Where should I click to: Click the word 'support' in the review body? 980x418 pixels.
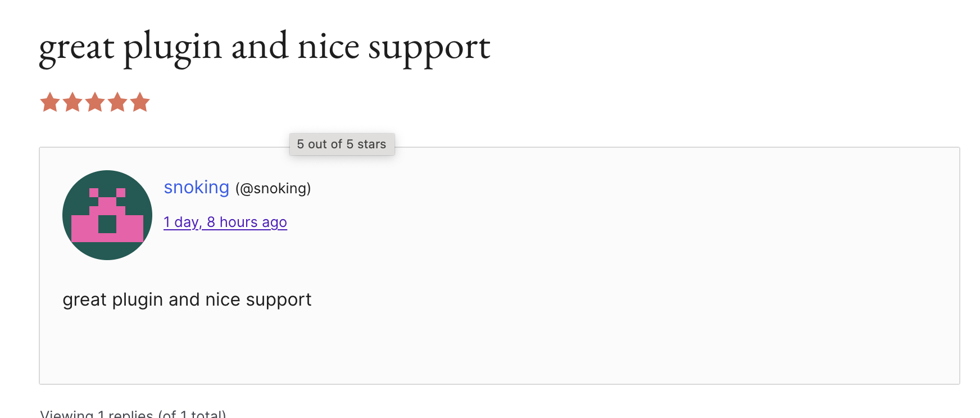coord(278,300)
